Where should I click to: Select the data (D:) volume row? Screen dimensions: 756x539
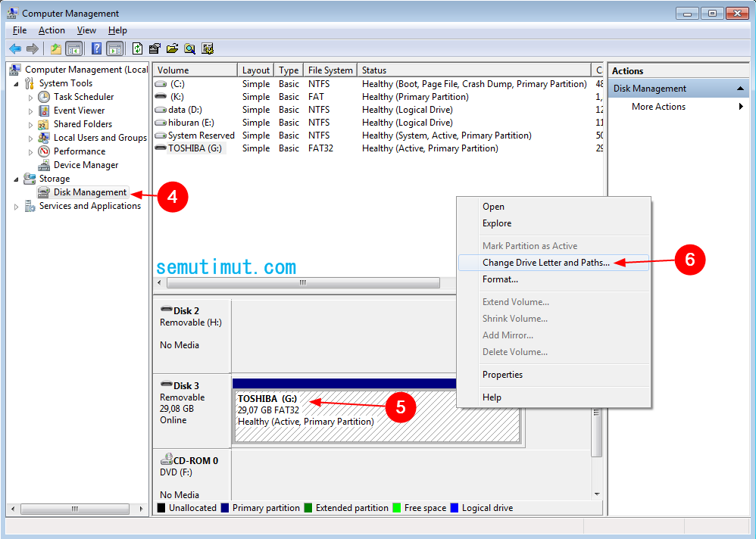pyautogui.click(x=378, y=110)
